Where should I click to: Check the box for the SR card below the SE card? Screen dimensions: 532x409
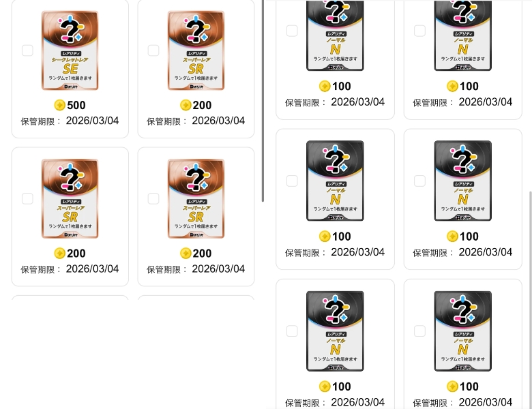pos(27,199)
